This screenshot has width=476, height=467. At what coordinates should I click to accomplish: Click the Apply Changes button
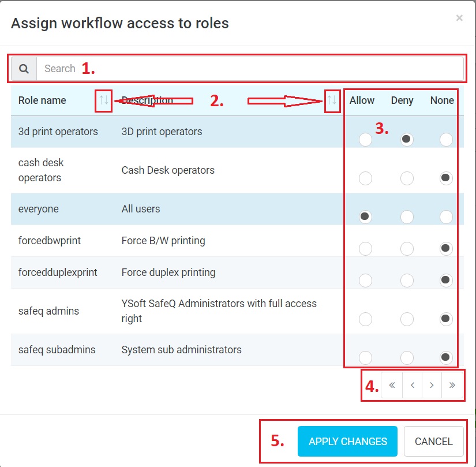(x=347, y=442)
